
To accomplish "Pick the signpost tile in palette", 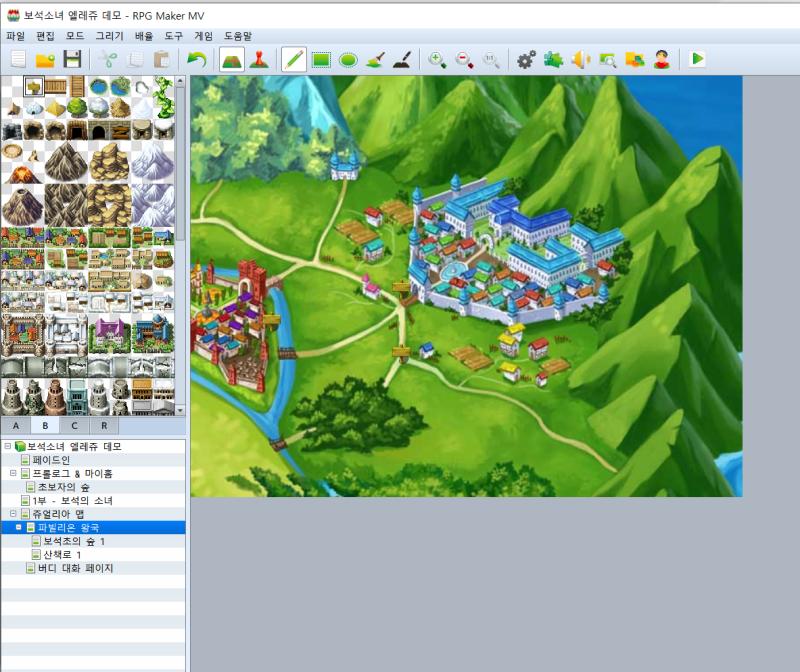I will [x=34, y=86].
